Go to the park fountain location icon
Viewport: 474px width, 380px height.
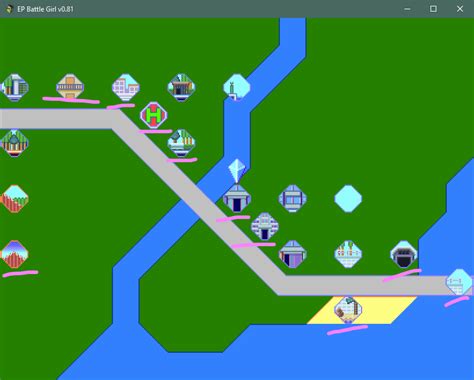pos(181,143)
